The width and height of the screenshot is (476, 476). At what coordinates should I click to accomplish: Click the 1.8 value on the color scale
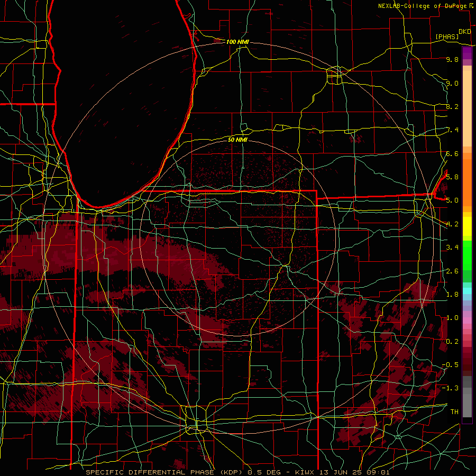pos(452,294)
